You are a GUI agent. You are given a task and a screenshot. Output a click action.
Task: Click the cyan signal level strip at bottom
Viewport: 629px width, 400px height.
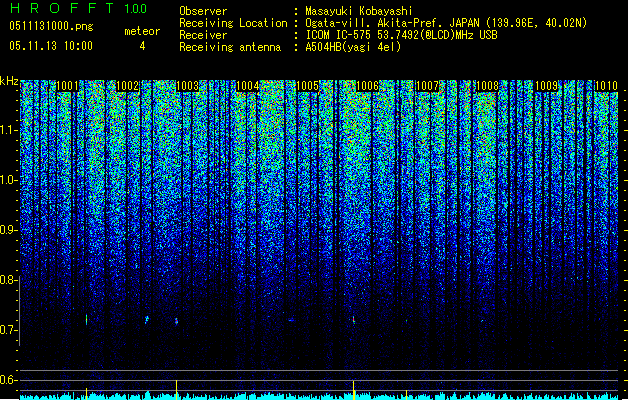[x=319, y=396]
